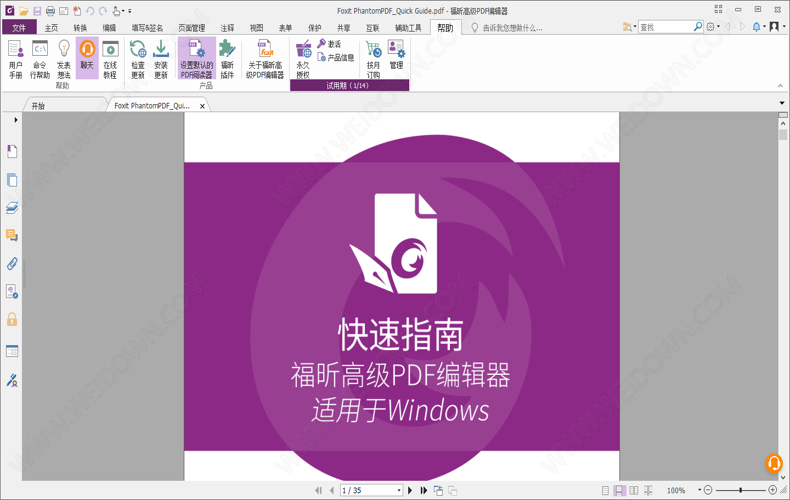
Task: Open the customize quick access toolbar arrow
Action: 130,11
